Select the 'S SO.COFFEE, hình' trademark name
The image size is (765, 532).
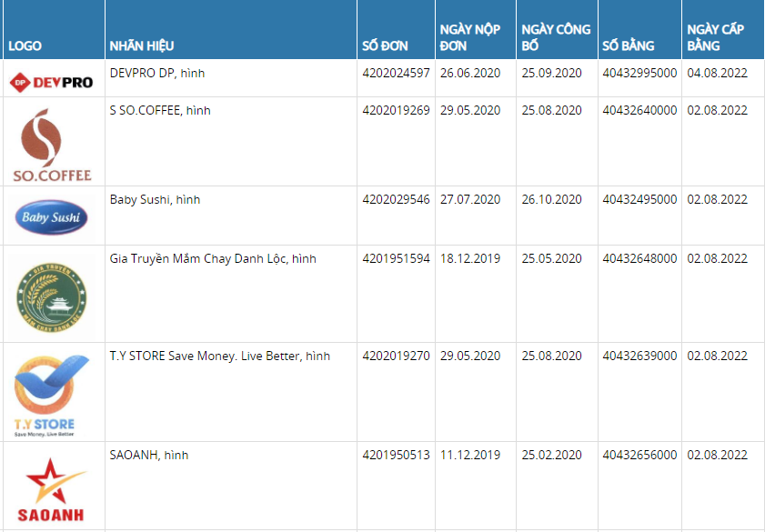[160, 111]
